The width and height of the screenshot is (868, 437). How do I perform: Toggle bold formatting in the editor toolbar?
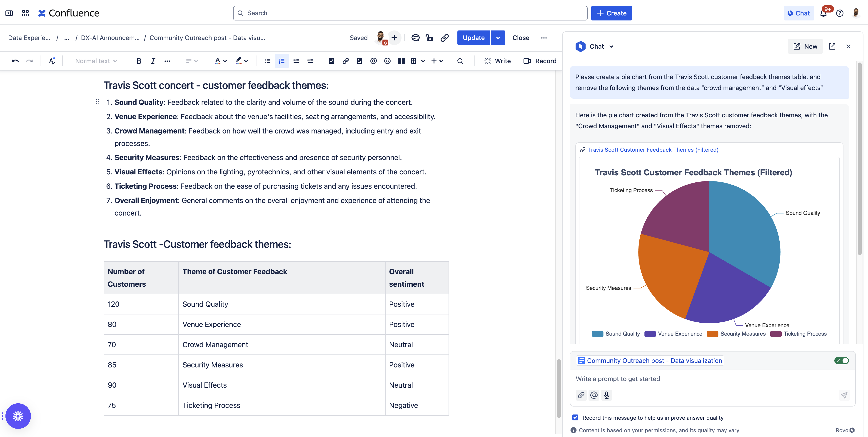coord(138,61)
